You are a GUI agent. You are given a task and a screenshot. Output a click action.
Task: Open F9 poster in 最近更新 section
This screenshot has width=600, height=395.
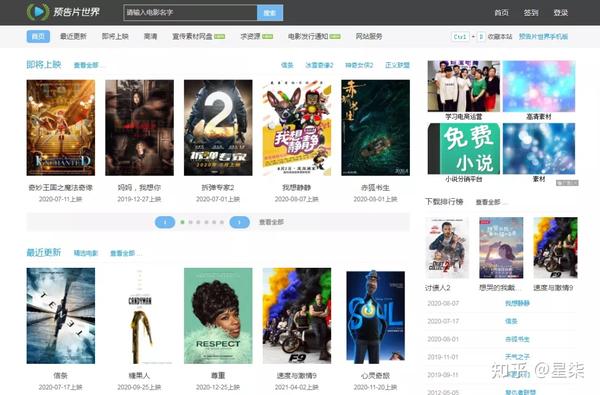coord(297,316)
